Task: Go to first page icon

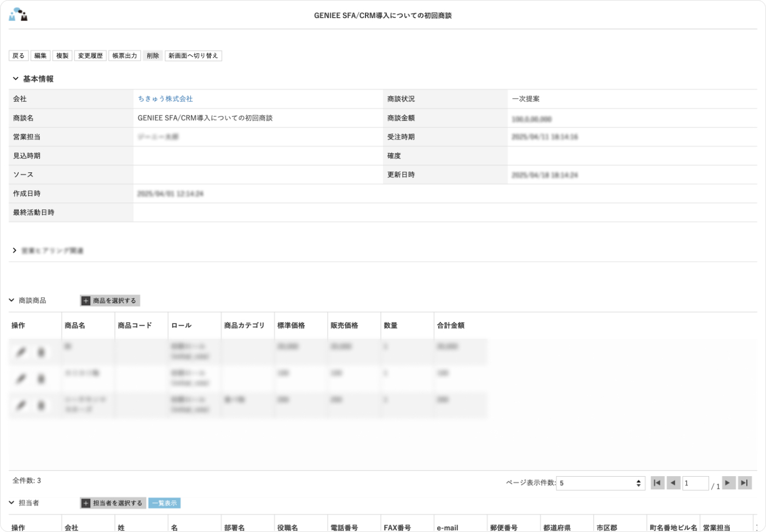Action: point(657,483)
